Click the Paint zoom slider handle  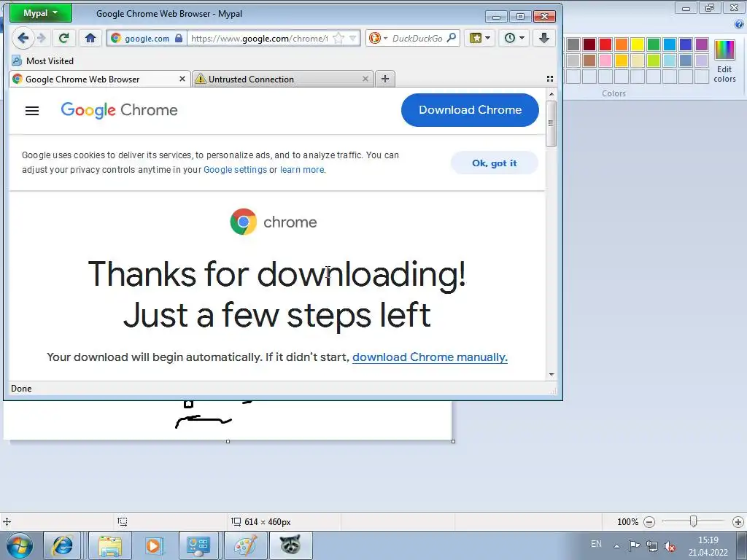tap(694, 521)
